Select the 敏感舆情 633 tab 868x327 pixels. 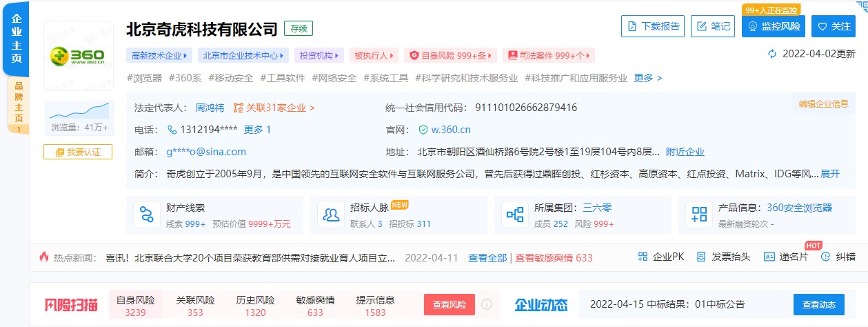pyautogui.click(x=315, y=306)
